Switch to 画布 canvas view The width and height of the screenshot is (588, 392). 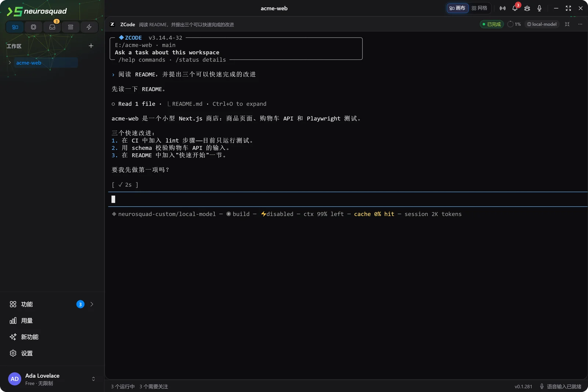458,8
